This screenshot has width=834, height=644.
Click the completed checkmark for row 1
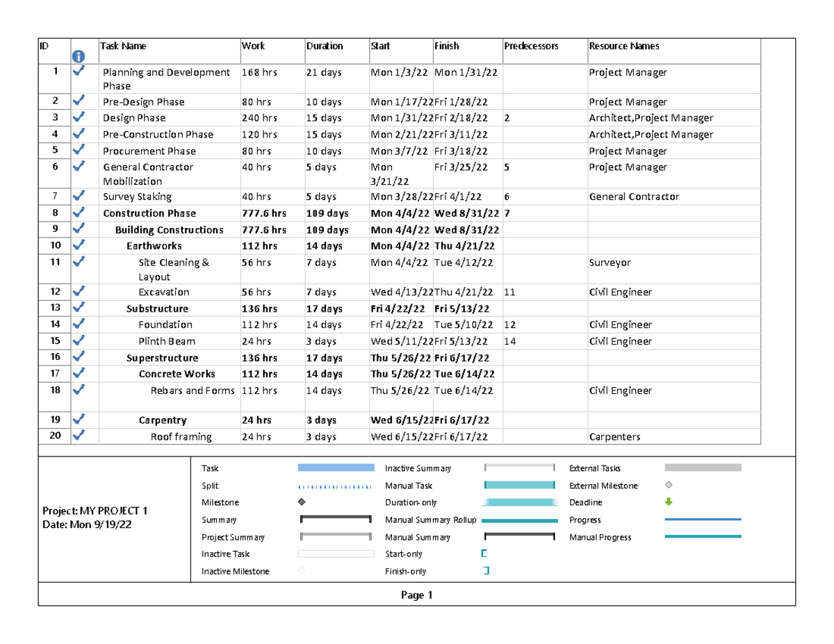coord(79,71)
